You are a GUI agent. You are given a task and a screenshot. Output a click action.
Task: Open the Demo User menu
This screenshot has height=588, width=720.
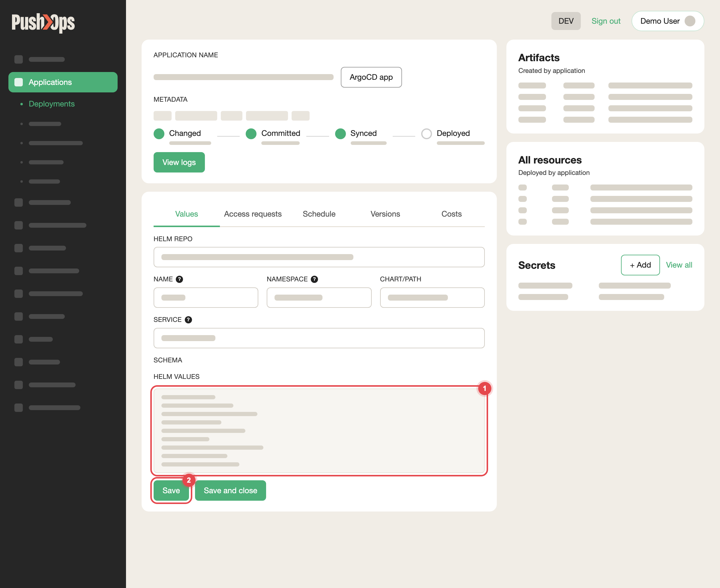tap(667, 21)
